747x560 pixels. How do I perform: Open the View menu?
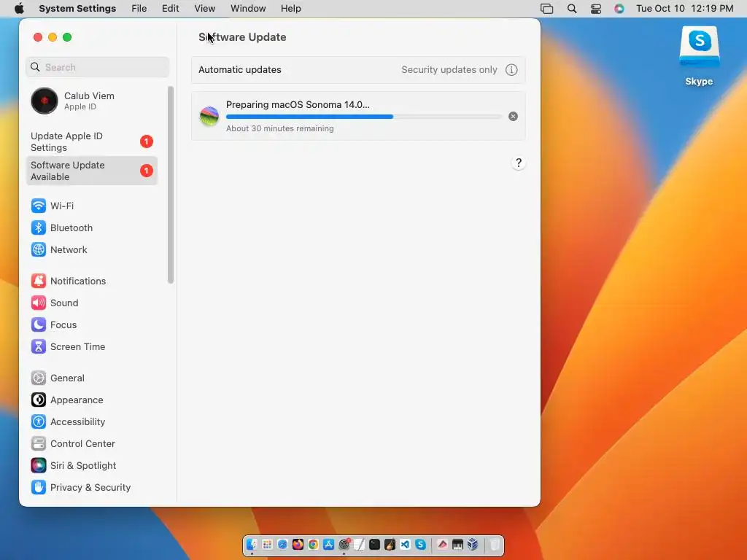click(205, 9)
